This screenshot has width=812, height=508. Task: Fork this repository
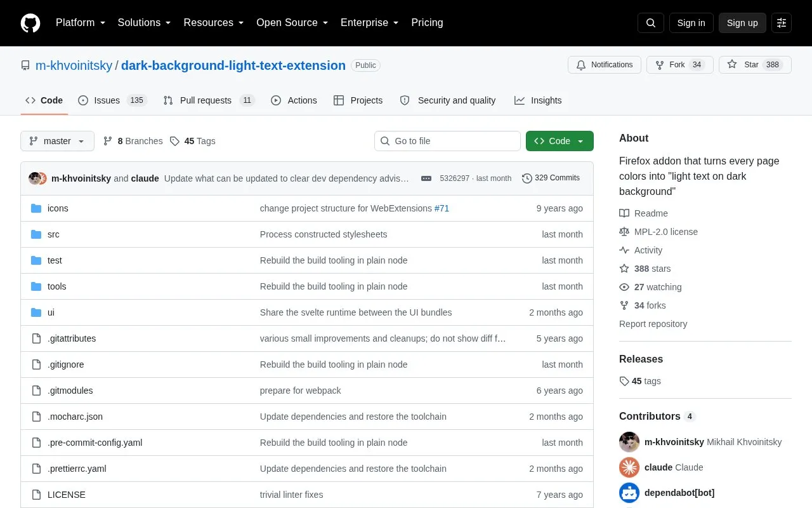[x=679, y=65]
